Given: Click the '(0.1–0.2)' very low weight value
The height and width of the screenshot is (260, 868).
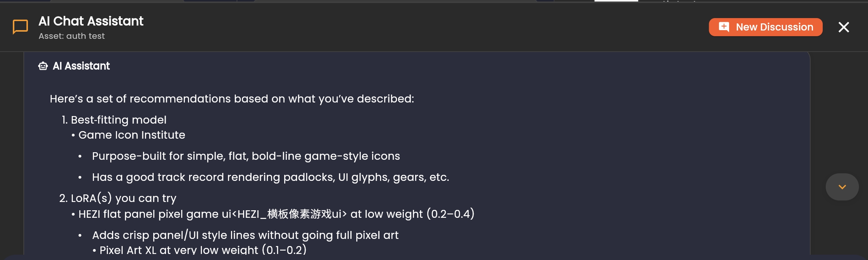Looking at the screenshot, I should point(284,250).
